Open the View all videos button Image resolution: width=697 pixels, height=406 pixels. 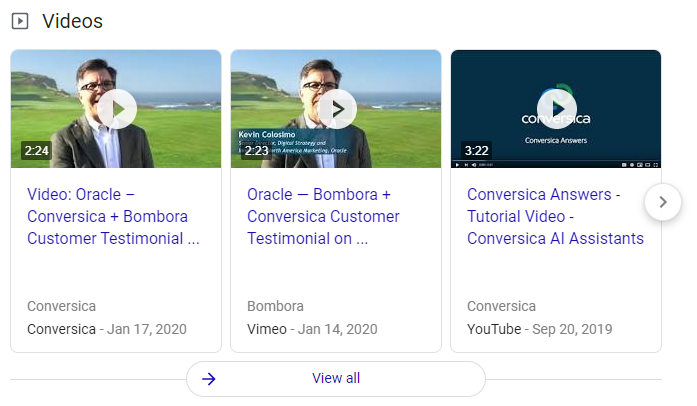coord(335,378)
